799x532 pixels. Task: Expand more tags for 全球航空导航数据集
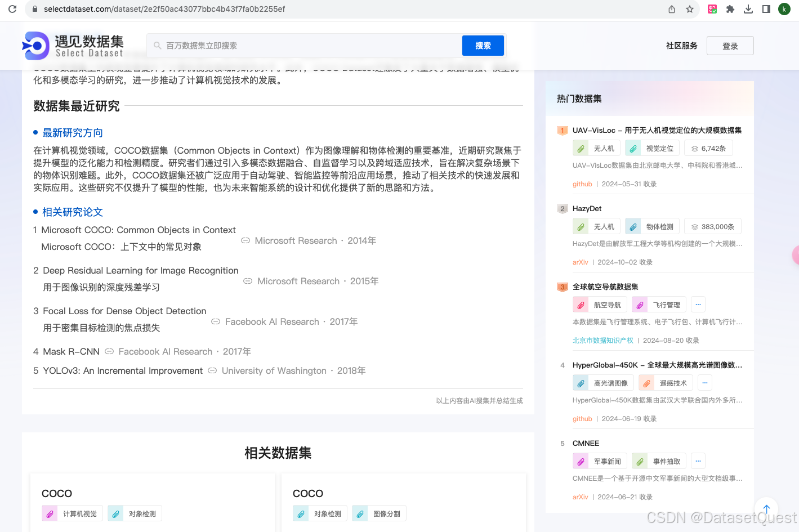[698, 305]
